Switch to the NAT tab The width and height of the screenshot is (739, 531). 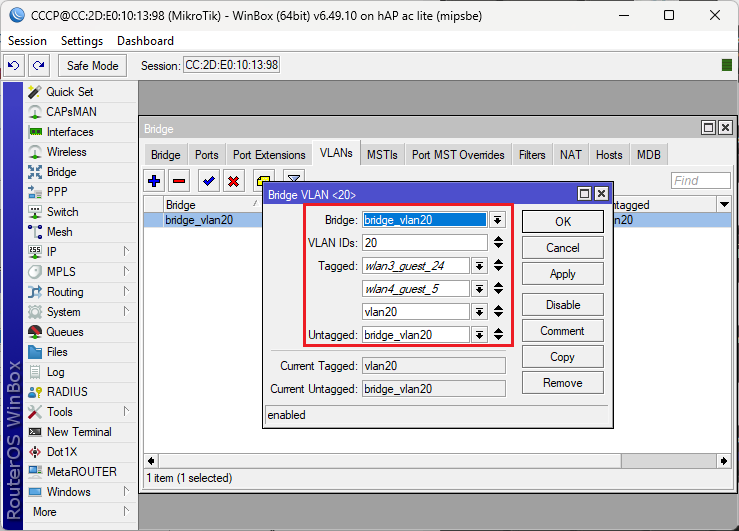[570, 155]
